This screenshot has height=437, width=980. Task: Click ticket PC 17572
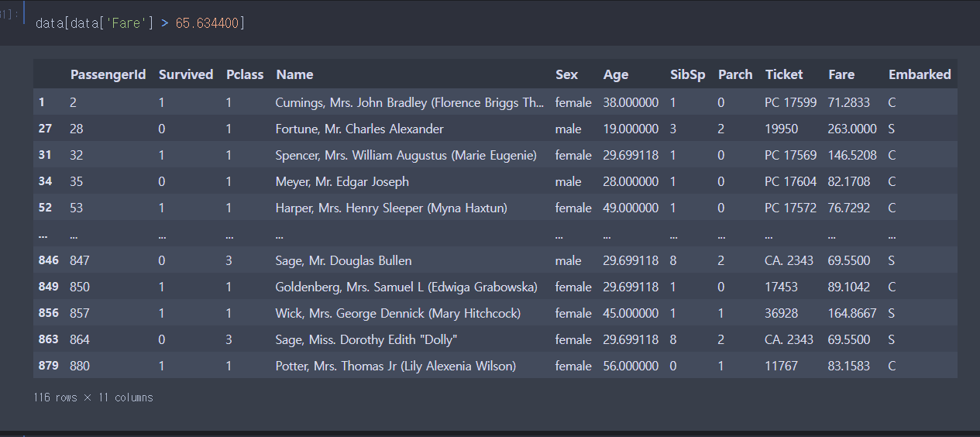(790, 208)
